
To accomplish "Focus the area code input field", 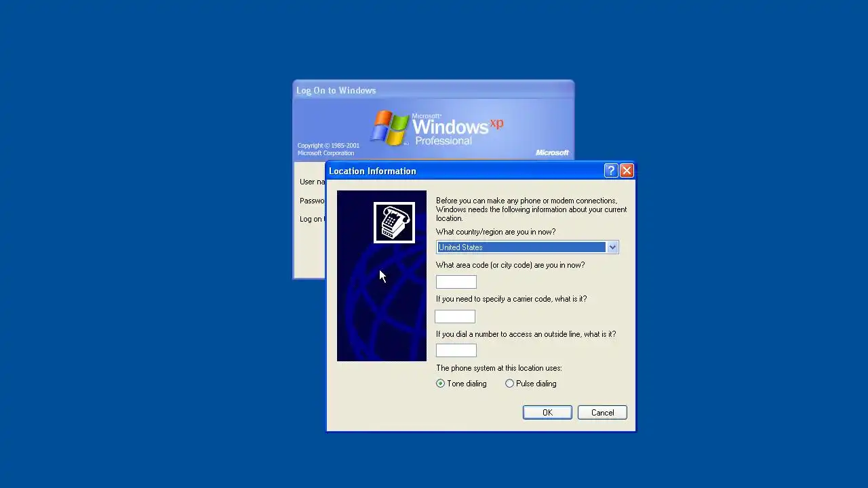I will [x=456, y=282].
